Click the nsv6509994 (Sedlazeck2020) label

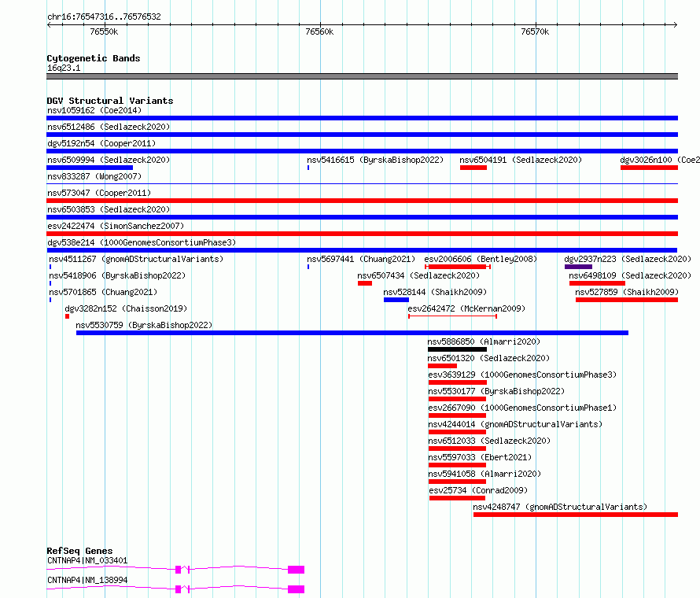tap(109, 160)
